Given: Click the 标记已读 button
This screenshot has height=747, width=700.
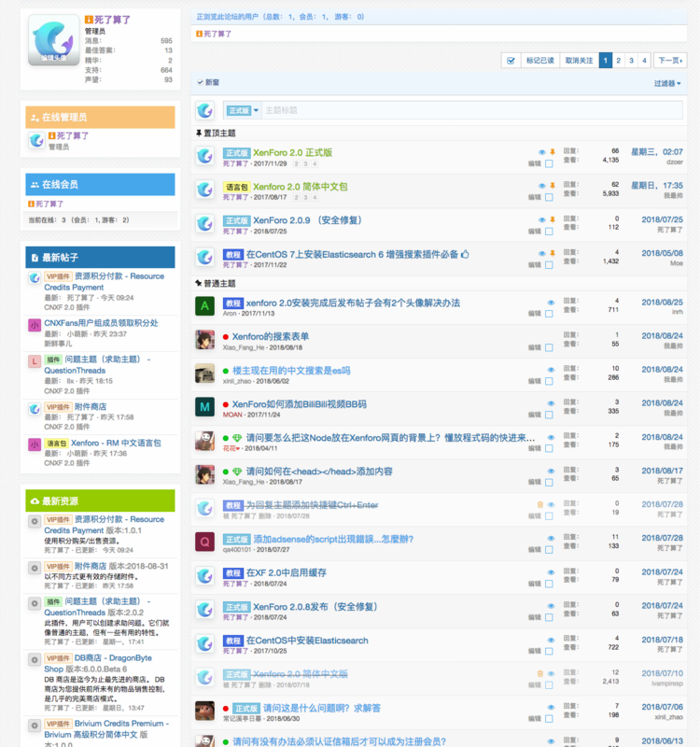Looking at the screenshot, I should click(x=540, y=61).
